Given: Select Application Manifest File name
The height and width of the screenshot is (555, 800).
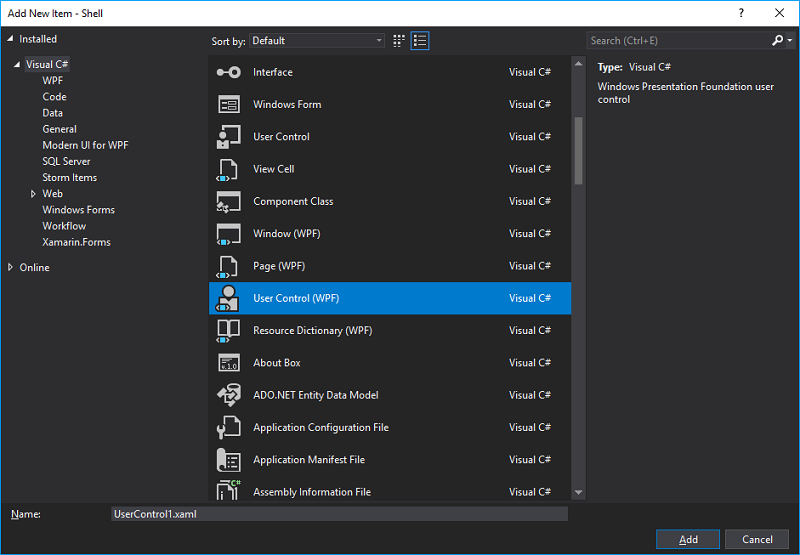Looking at the screenshot, I should click(x=309, y=460).
